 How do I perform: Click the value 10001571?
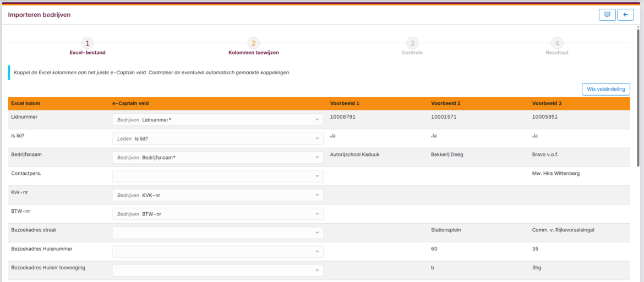(444, 117)
